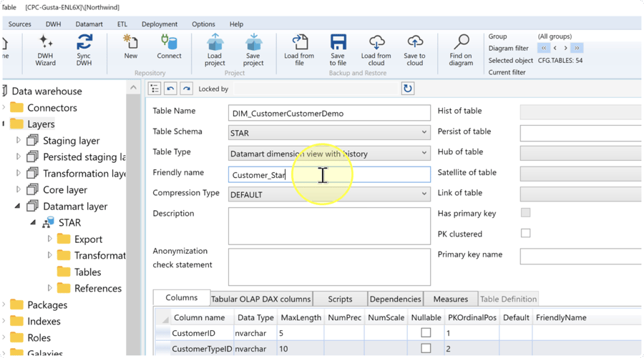Click the refresh icon next to Locked by

point(407,89)
